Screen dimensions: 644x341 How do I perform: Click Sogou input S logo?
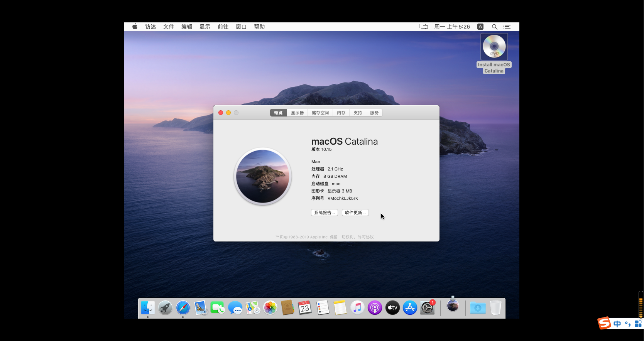(x=604, y=323)
